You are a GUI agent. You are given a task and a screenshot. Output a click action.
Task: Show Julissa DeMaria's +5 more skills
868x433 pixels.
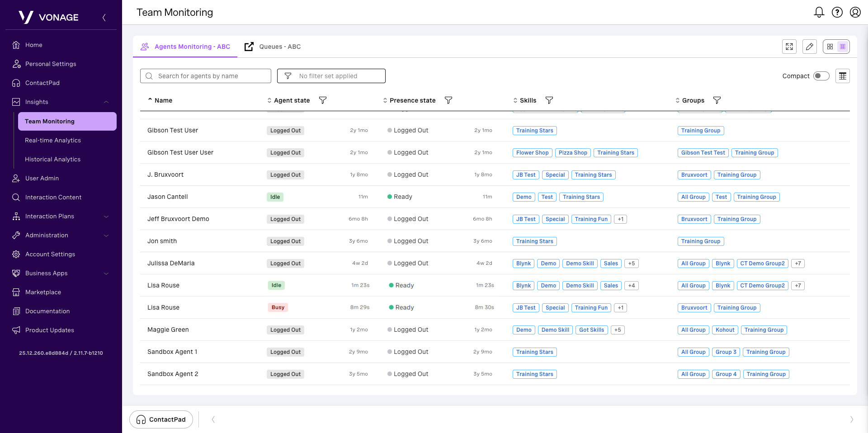(631, 264)
